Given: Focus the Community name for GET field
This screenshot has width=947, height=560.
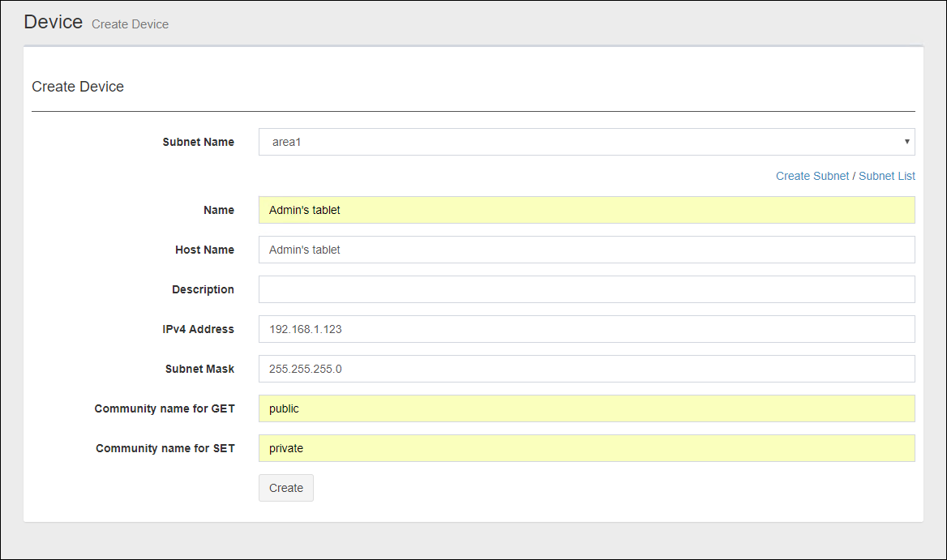Looking at the screenshot, I should click(585, 408).
